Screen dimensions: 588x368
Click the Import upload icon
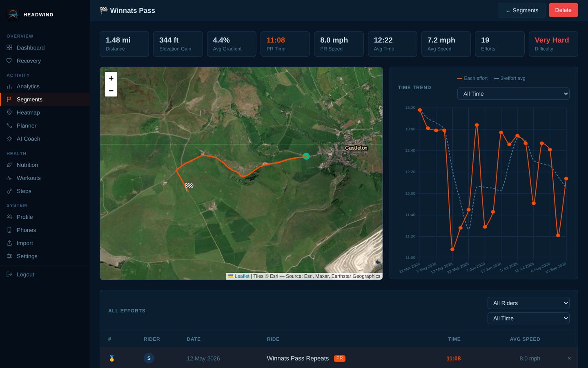[x=9, y=243]
